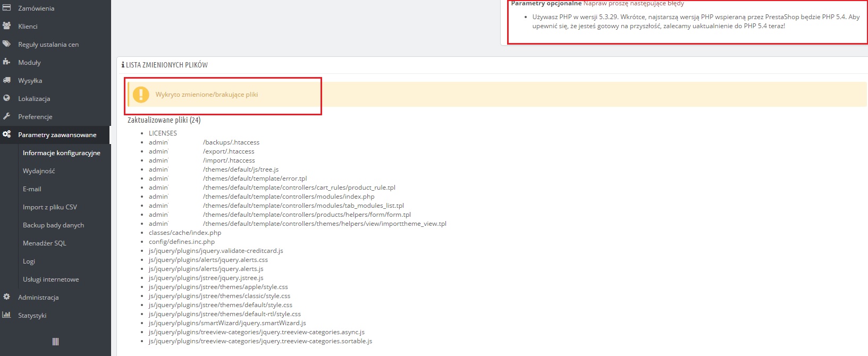Click the themes/default-rtl/style.css entry

(x=225, y=314)
